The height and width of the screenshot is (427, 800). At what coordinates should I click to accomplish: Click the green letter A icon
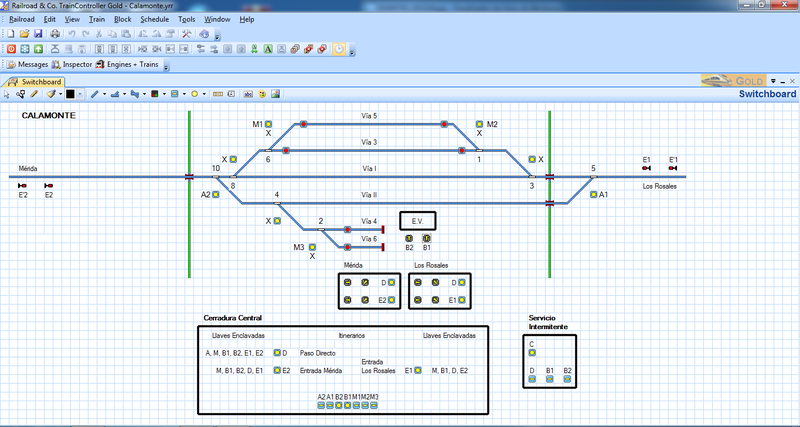click(268, 49)
